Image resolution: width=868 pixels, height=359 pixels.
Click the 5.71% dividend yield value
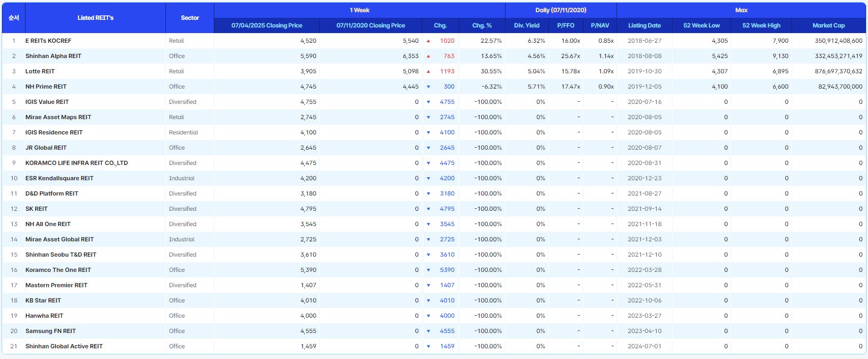coord(537,87)
